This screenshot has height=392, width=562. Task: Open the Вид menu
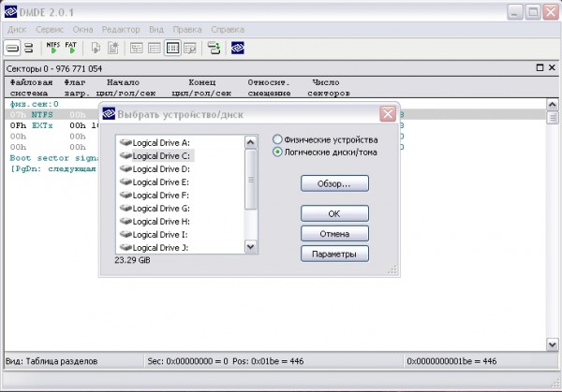[x=156, y=29]
